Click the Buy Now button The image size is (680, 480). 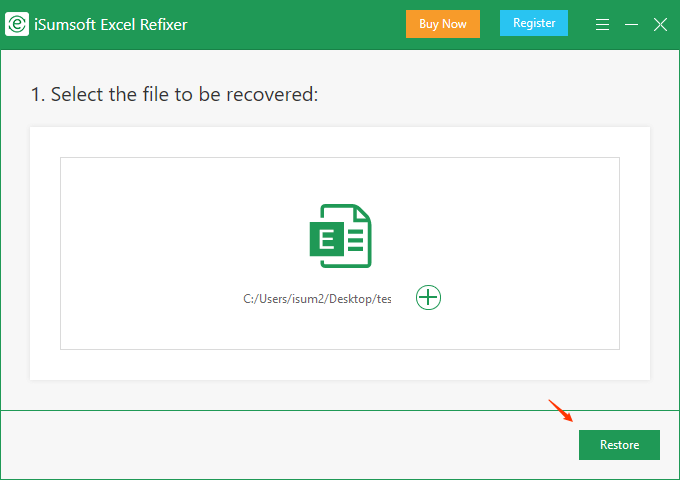pyautogui.click(x=443, y=24)
